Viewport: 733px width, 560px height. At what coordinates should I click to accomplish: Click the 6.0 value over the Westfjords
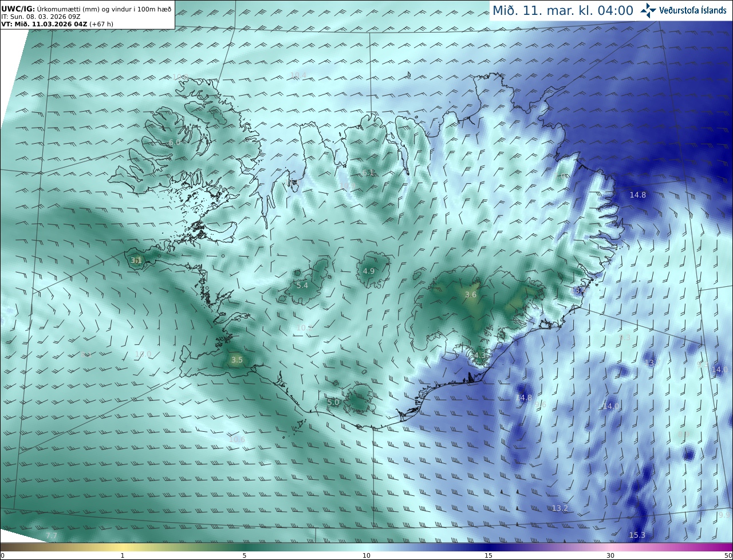(175, 142)
